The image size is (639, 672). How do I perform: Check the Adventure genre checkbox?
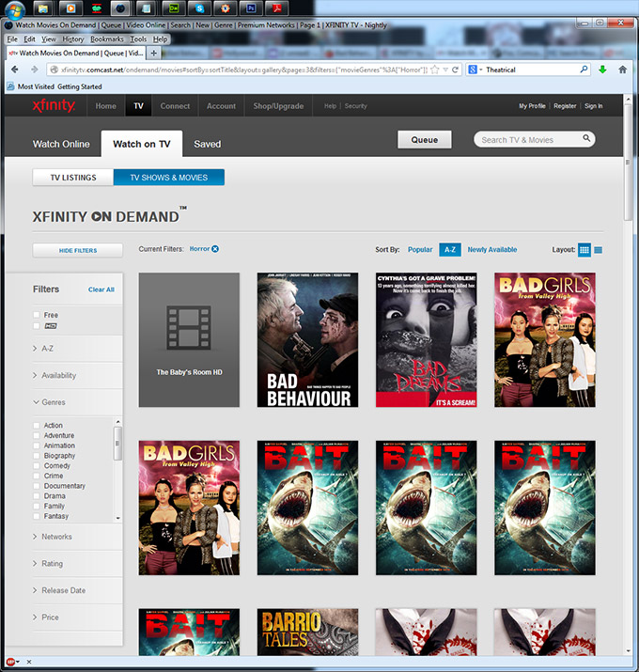37,435
